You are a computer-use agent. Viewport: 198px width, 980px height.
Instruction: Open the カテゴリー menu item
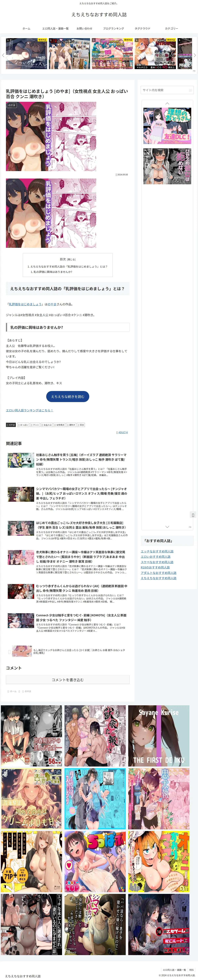coord(171,29)
